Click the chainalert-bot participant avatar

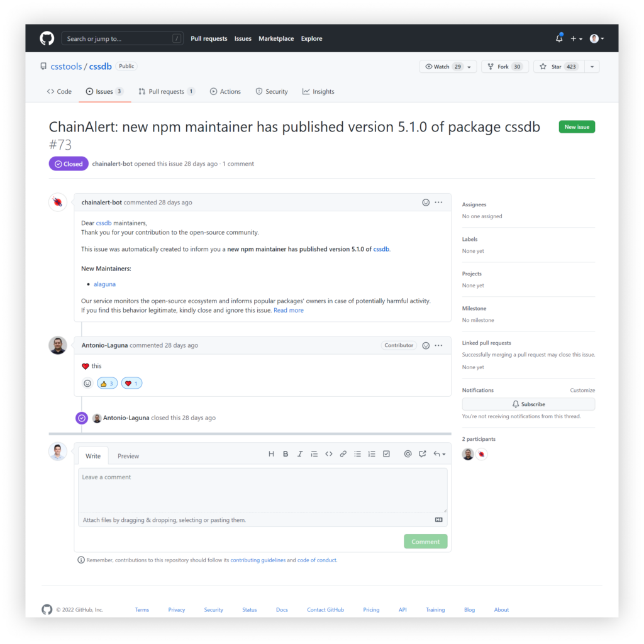(481, 454)
